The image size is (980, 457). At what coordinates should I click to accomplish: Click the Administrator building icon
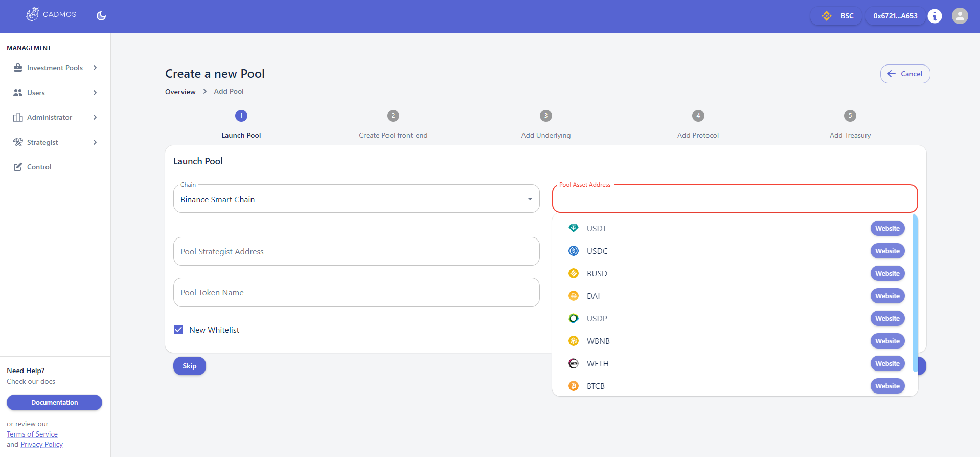[x=18, y=117]
